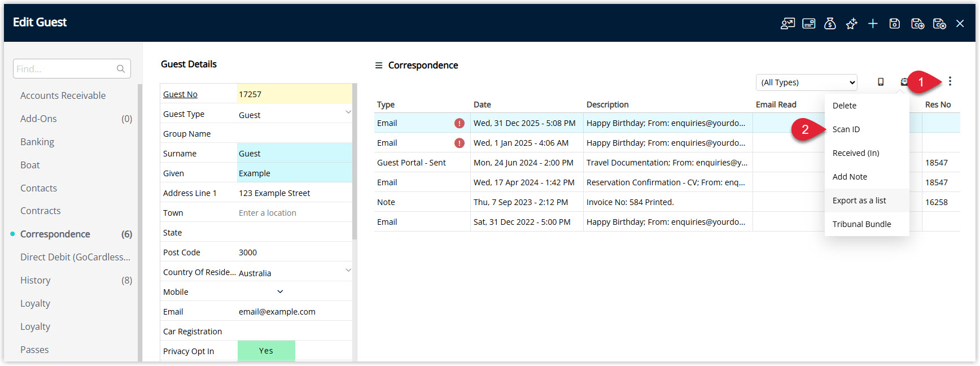
Task: Toggle the Privacy Opt In Yes switch
Action: (266, 351)
